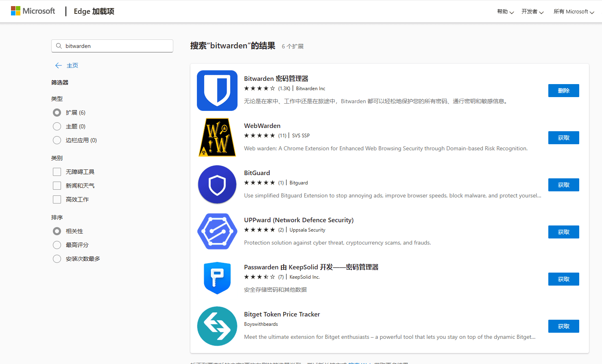Open the Bitwarden shield extension icon
This screenshot has width=602, height=364.
tap(217, 91)
